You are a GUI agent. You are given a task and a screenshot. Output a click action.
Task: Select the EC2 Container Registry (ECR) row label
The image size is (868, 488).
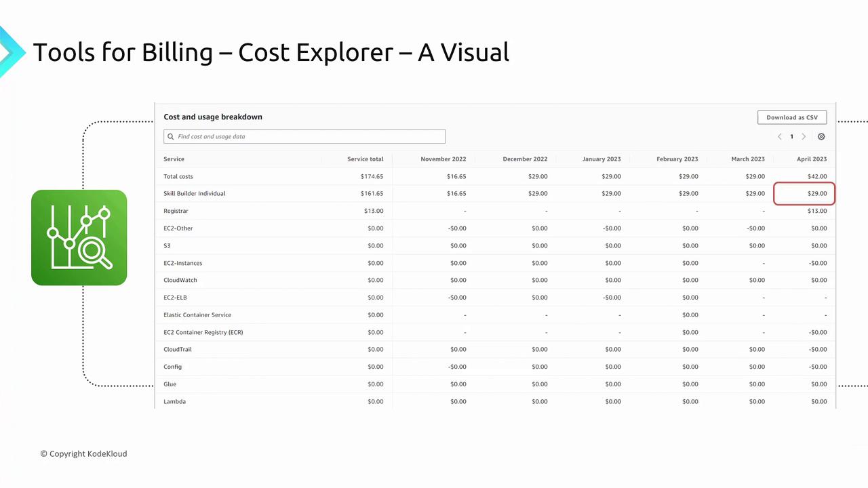203,332
